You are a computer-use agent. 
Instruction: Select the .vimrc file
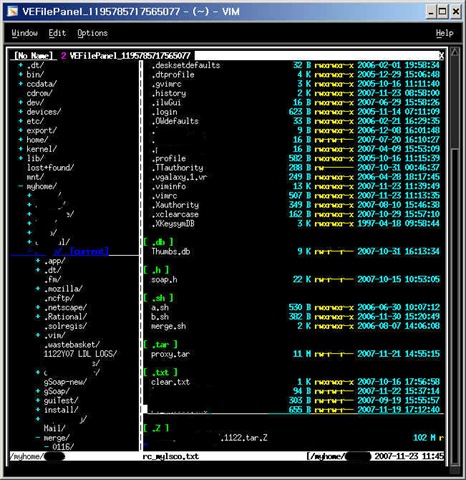[164, 196]
